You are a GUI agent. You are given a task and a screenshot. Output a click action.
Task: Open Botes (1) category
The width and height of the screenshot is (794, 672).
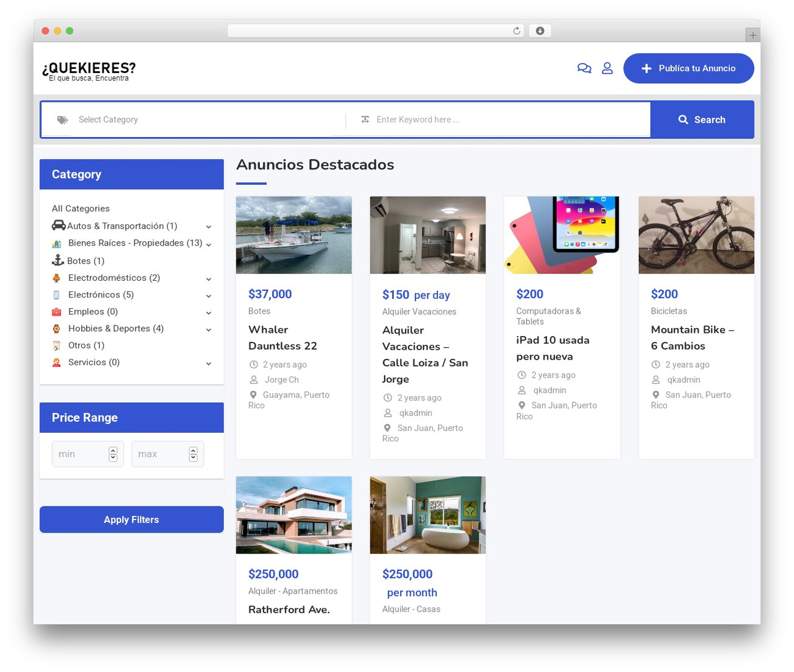[86, 260]
